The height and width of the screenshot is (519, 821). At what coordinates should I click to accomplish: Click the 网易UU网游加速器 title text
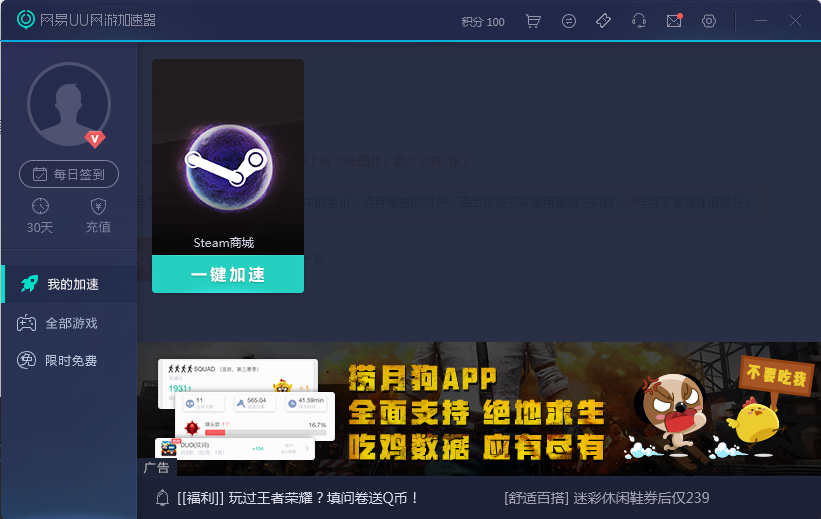98,20
